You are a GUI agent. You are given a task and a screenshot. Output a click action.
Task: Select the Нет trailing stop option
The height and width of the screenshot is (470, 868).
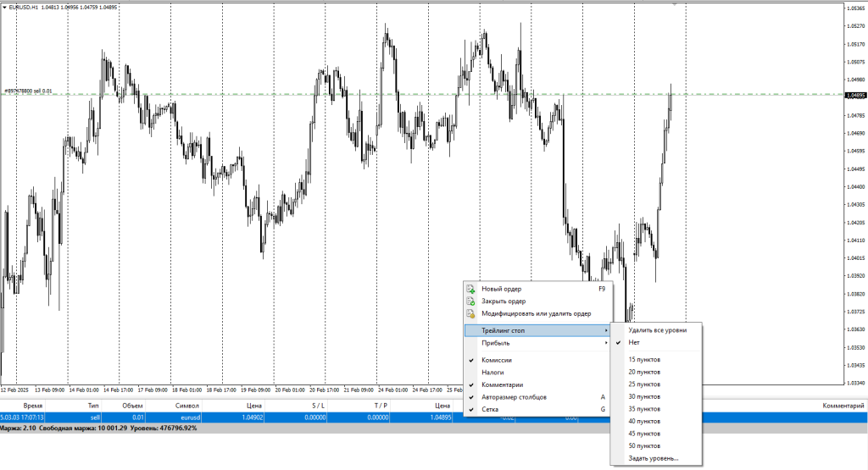(634, 343)
